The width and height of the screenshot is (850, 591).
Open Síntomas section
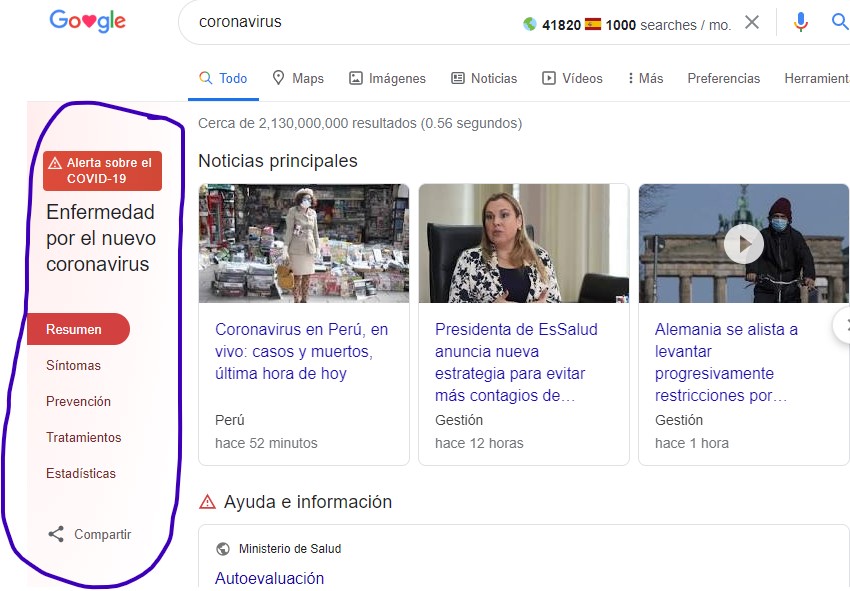point(73,365)
